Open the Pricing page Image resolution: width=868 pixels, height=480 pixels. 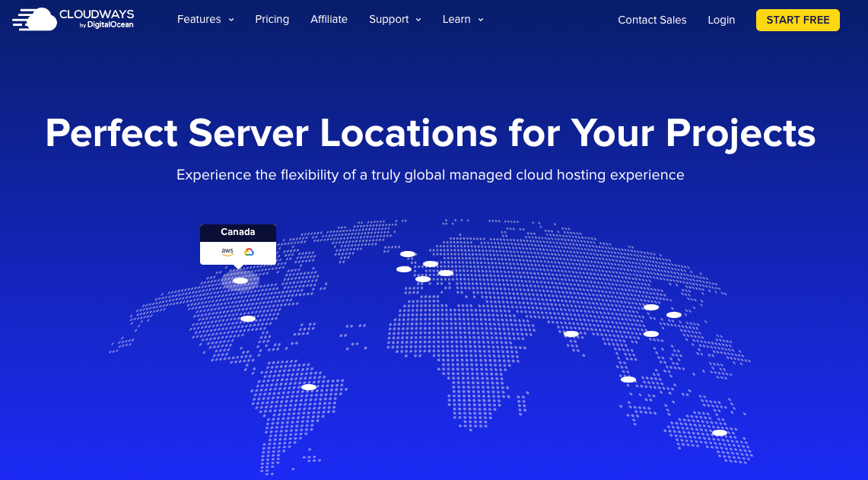[x=272, y=19]
